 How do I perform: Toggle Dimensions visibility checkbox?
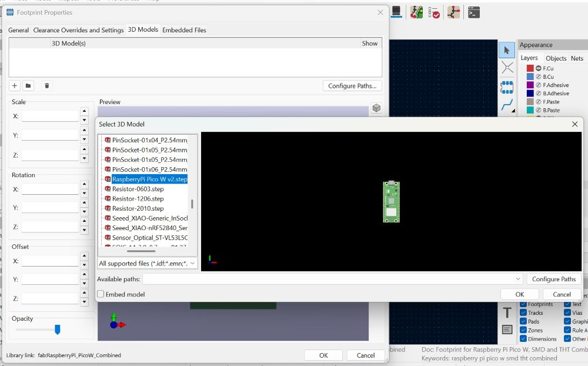click(523, 338)
